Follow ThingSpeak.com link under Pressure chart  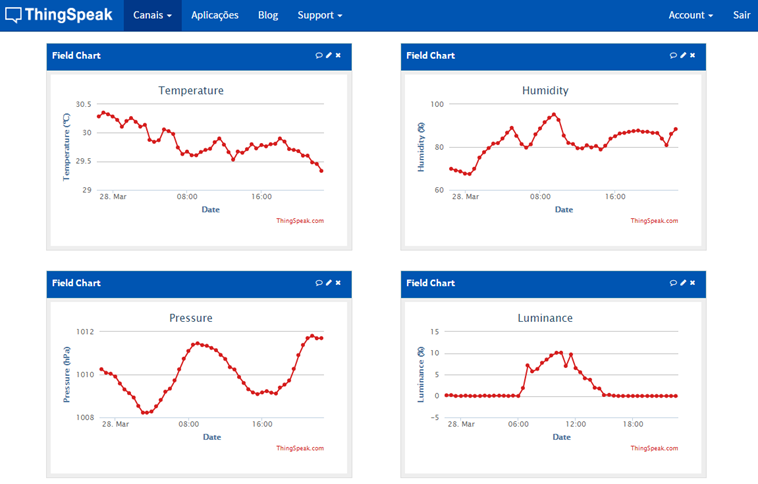pos(300,448)
